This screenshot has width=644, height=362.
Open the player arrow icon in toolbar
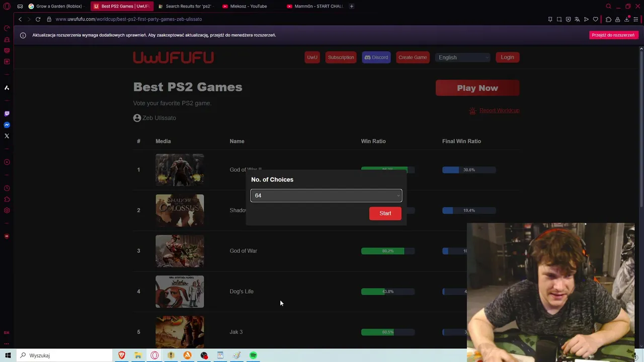(x=586, y=19)
